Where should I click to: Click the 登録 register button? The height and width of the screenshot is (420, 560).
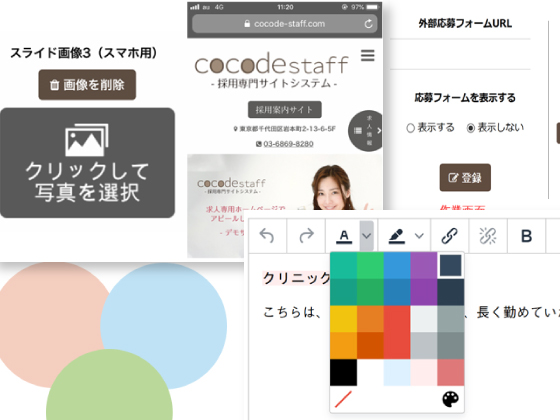465,178
